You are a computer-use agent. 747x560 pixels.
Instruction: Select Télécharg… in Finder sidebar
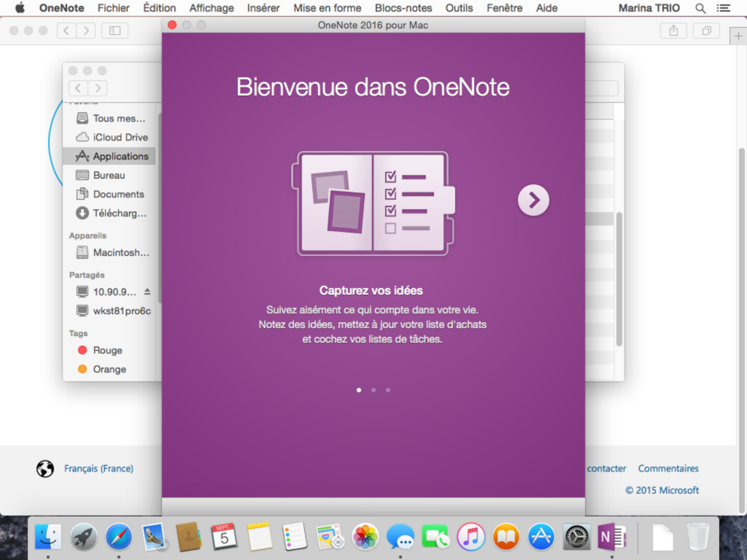tap(110, 213)
